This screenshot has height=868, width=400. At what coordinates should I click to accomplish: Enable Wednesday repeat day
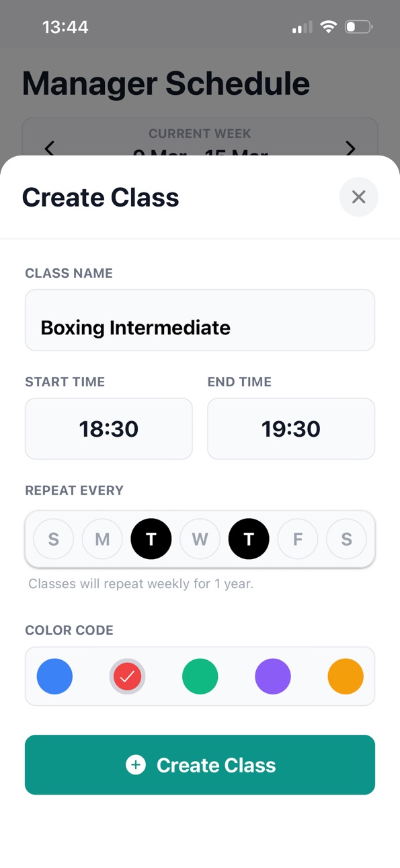click(x=200, y=539)
